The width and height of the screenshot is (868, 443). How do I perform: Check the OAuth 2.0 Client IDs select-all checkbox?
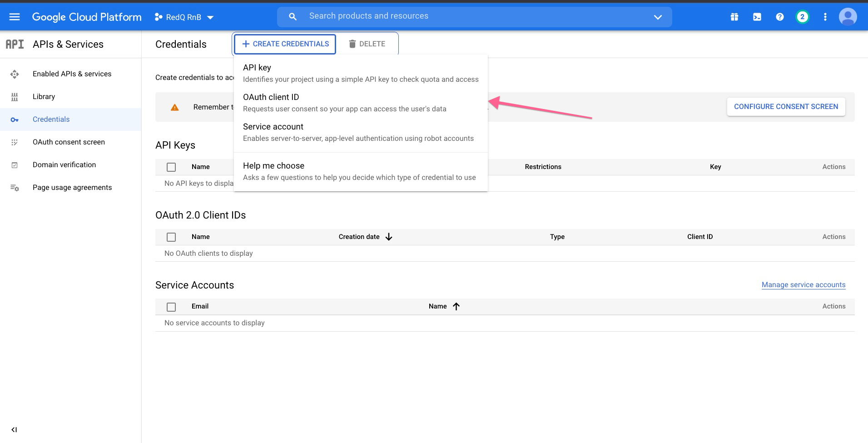click(x=171, y=237)
